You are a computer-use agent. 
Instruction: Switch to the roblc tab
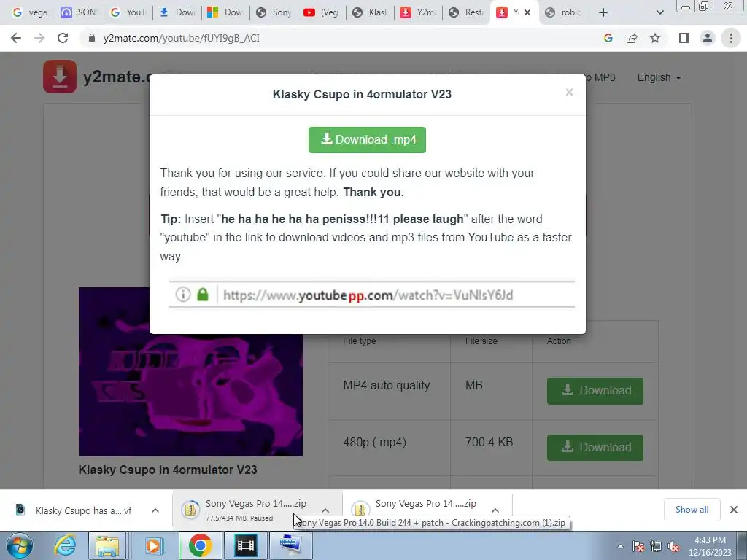click(x=564, y=12)
